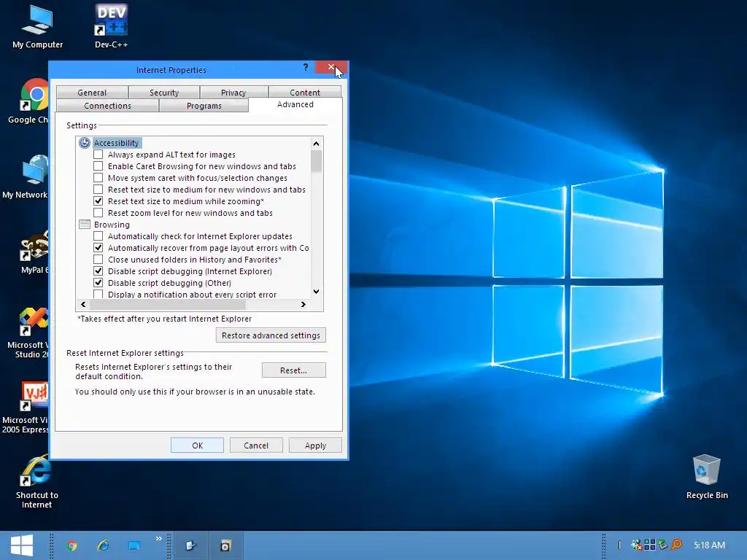Launch Chrome from taskbar quick launch

72,545
